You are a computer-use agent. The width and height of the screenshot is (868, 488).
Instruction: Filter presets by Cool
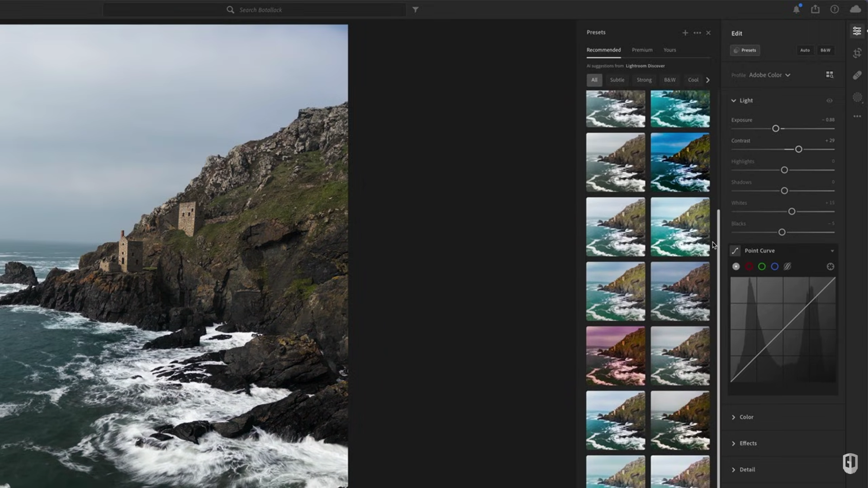click(x=693, y=80)
